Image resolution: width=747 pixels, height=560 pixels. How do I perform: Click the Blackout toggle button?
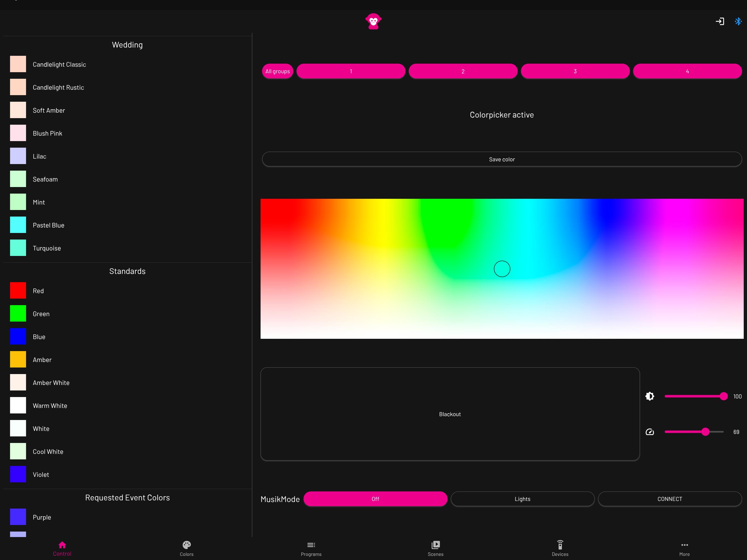click(450, 414)
